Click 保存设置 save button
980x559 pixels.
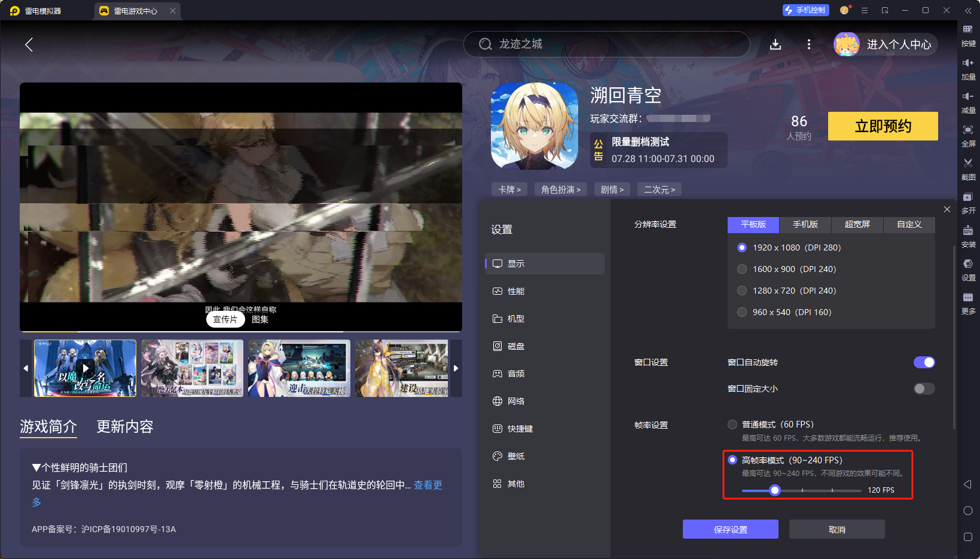(x=731, y=529)
